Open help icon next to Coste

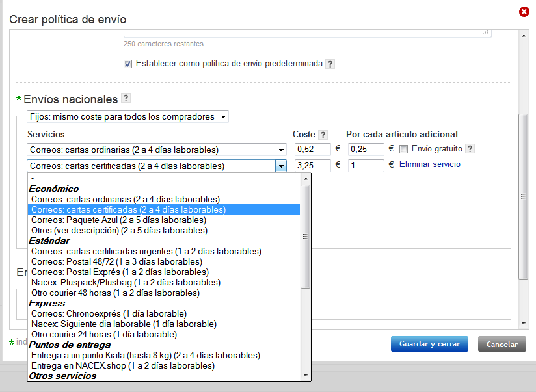tap(323, 135)
